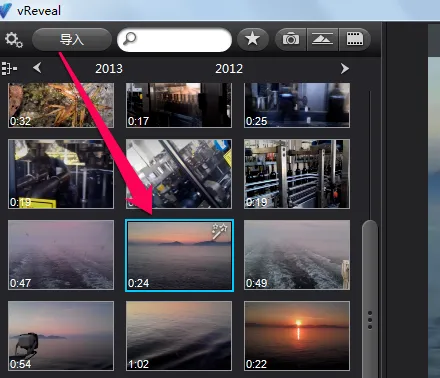The height and width of the screenshot is (378, 440).
Task: Jump to the 2012 timeline section
Action: pos(229,69)
